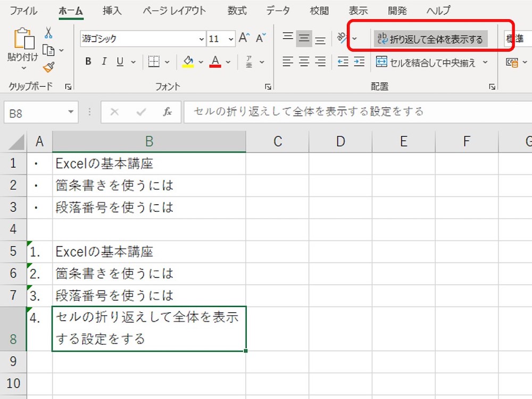Toggle middle vertical alignment
Screen dimensions: 532x399
pyautogui.click(x=304, y=38)
